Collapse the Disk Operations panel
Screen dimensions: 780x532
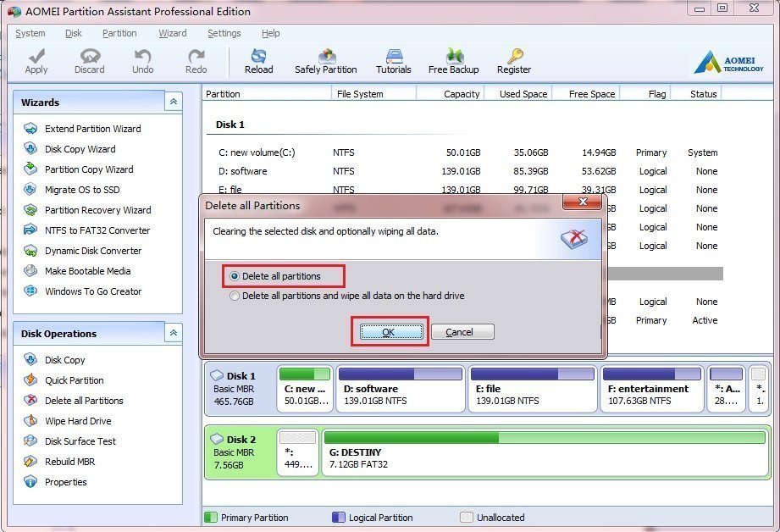(x=174, y=333)
